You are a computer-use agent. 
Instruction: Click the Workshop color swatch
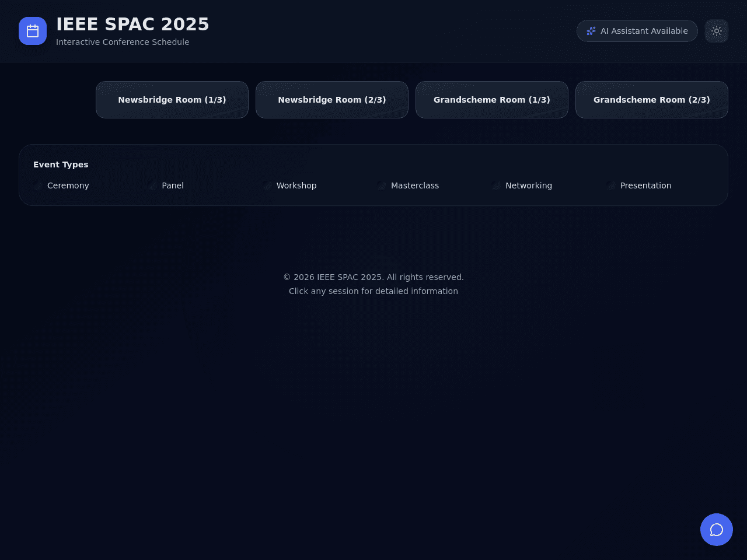[267, 185]
